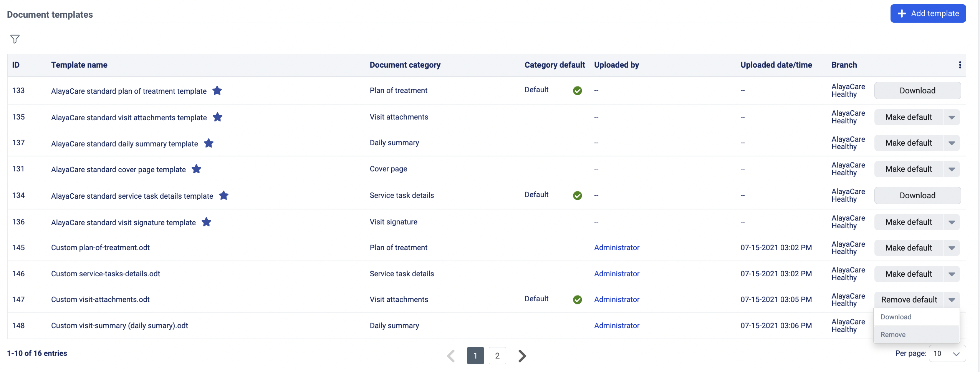980x372 pixels.
Task: Click star beside plan of treatment template
Action: pyautogui.click(x=217, y=91)
